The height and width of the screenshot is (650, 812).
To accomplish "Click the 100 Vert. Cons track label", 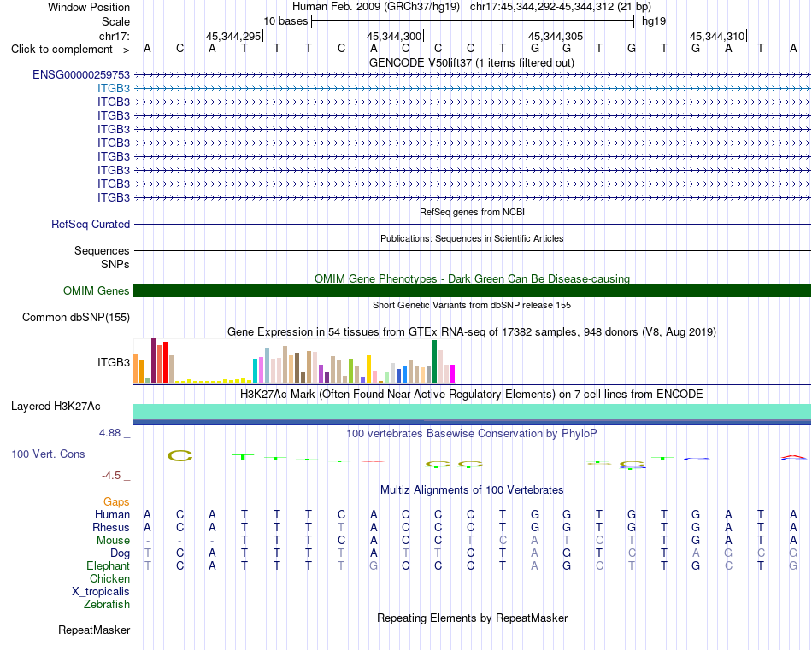I will [48, 454].
